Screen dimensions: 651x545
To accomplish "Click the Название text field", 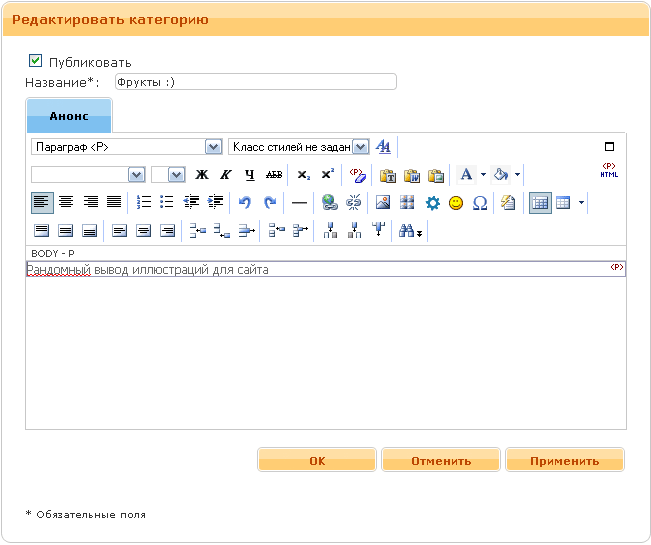I will pos(255,82).
